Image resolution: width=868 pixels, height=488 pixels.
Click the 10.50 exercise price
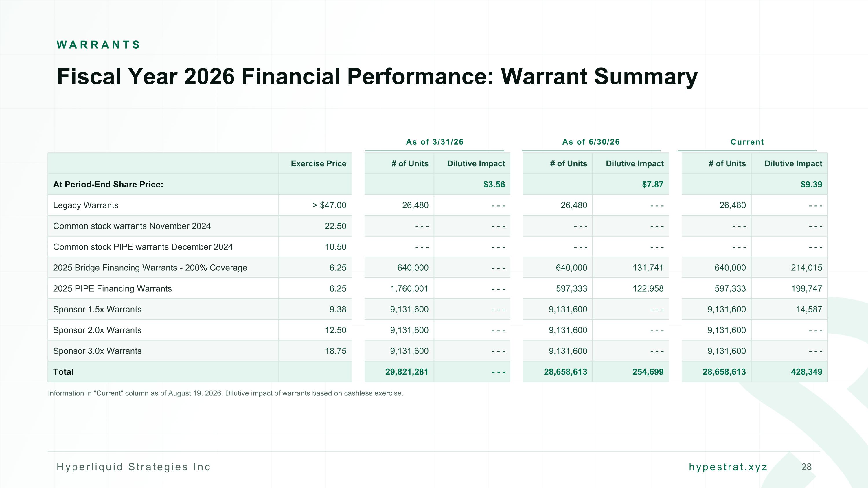335,247
